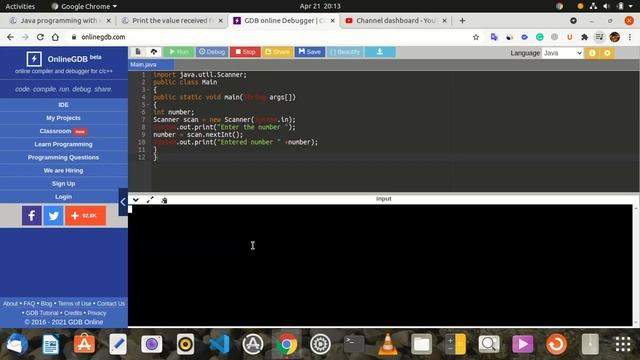Bookmark this page with the star icon
Screen dimensions: 640x360
pyautogui.click(x=476, y=37)
